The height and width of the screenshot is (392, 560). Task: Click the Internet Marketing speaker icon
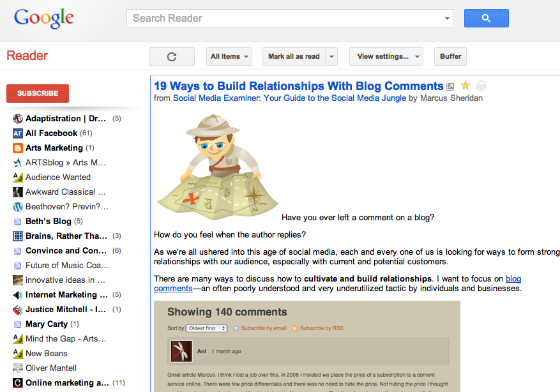(x=17, y=295)
